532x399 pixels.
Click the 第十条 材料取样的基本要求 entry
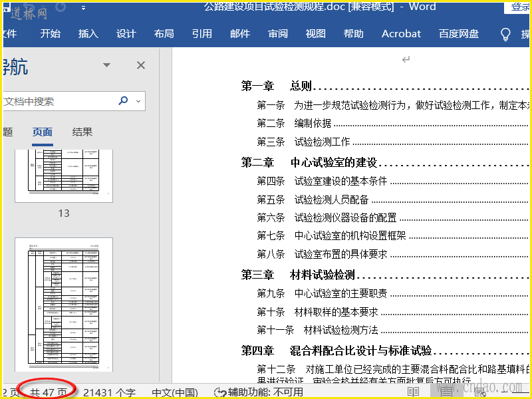pos(392,312)
